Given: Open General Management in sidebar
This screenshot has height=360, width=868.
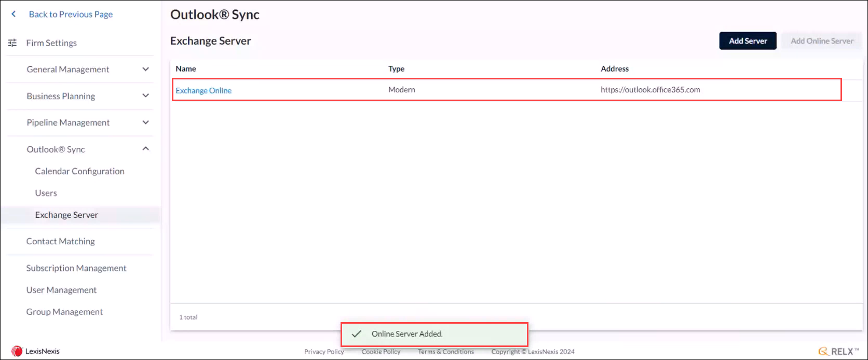Looking at the screenshot, I should (68, 70).
